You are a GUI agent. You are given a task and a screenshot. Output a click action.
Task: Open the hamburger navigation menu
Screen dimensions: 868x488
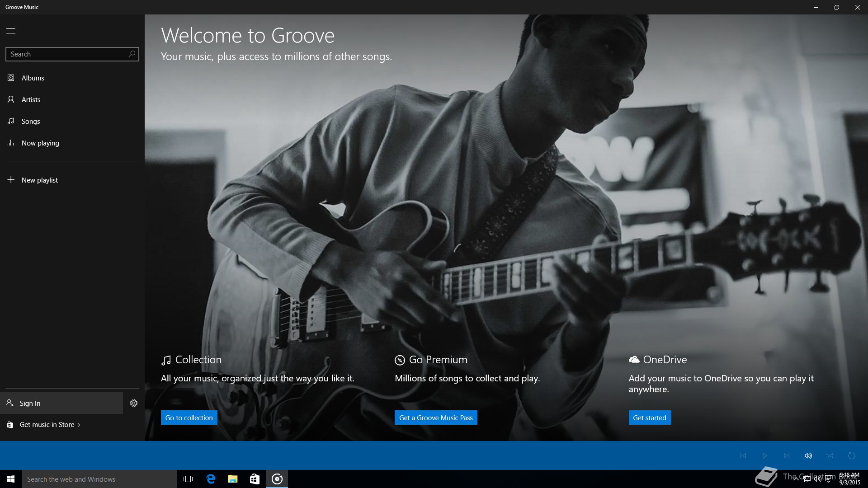[11, 31]
